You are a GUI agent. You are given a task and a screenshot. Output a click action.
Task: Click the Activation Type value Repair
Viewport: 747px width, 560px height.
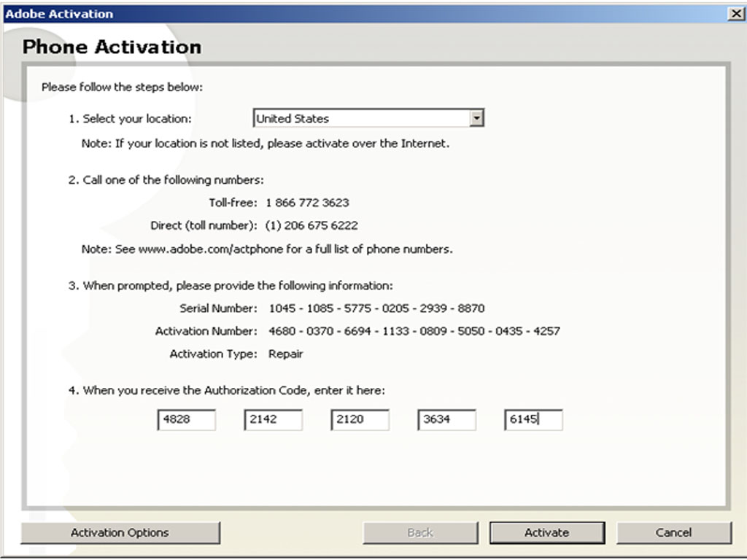[x=286, y=354]
